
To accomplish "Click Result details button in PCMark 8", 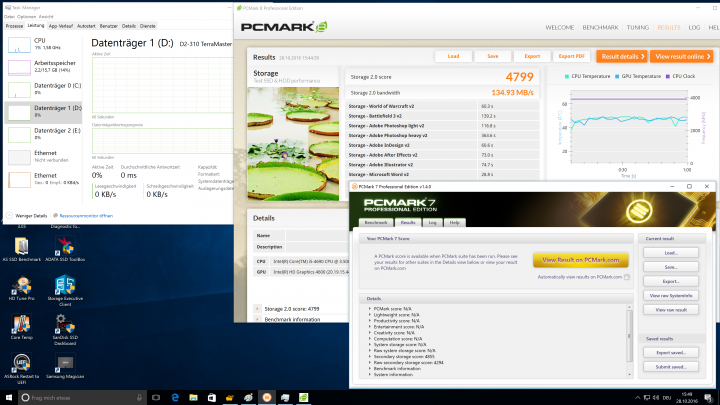I will pyautogui.click(x=622, y=56).
